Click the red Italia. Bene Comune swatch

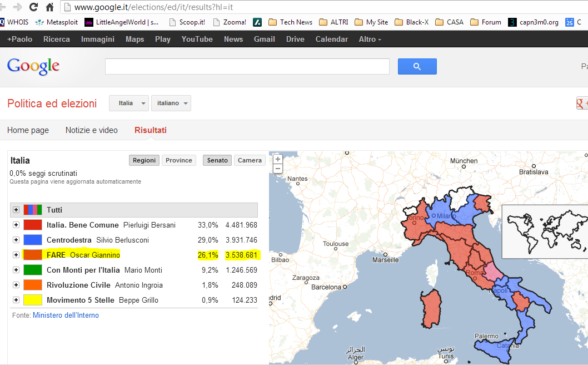click(x=33, y=225)
